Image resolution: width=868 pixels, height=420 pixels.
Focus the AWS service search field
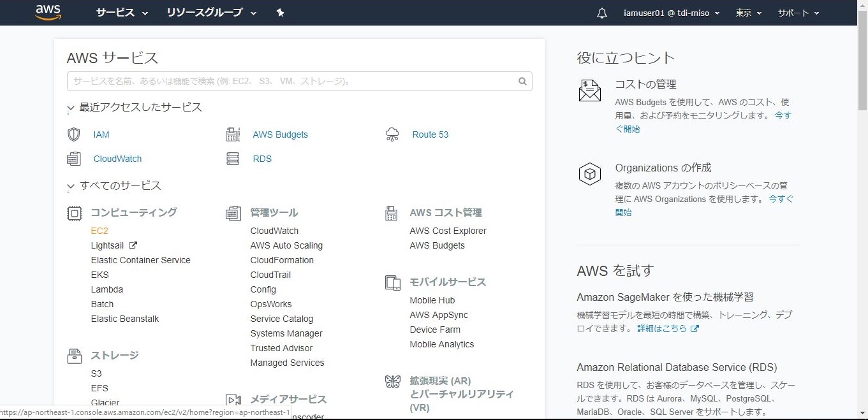coord(290,82)
